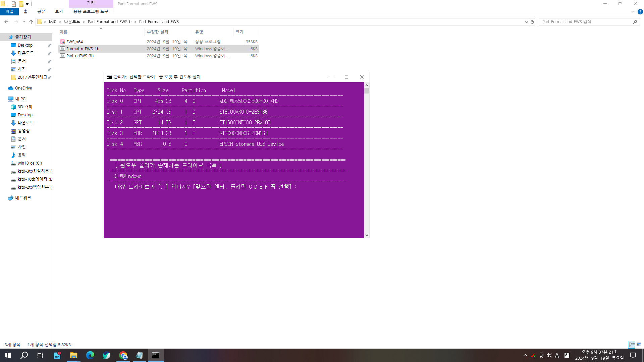Open Explorer help icon
This screenshot has height=362, width=644.
(x=640, y=12)
